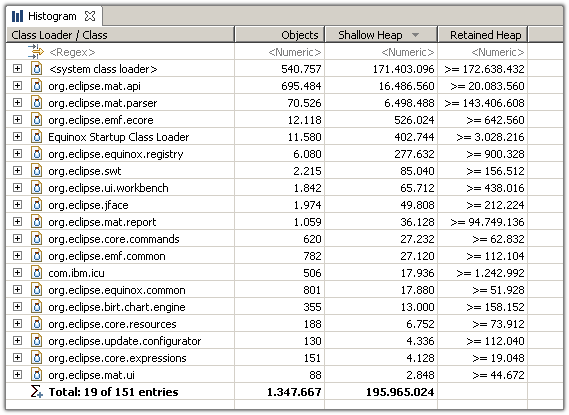Viewport: 569px width, 415px height.
Task: Click the retained heap value >= 94.749.136
Action: [487, 222]
